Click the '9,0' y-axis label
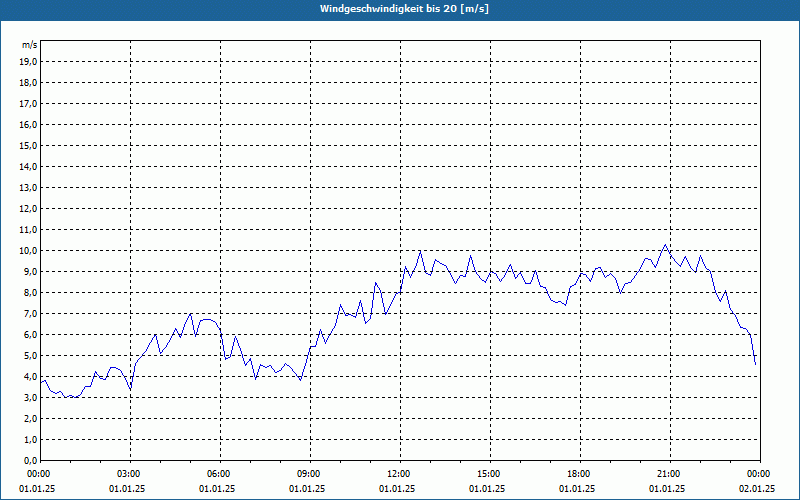Image resolution: width=800 pixels, height=500 pixels. click(30, 271)
